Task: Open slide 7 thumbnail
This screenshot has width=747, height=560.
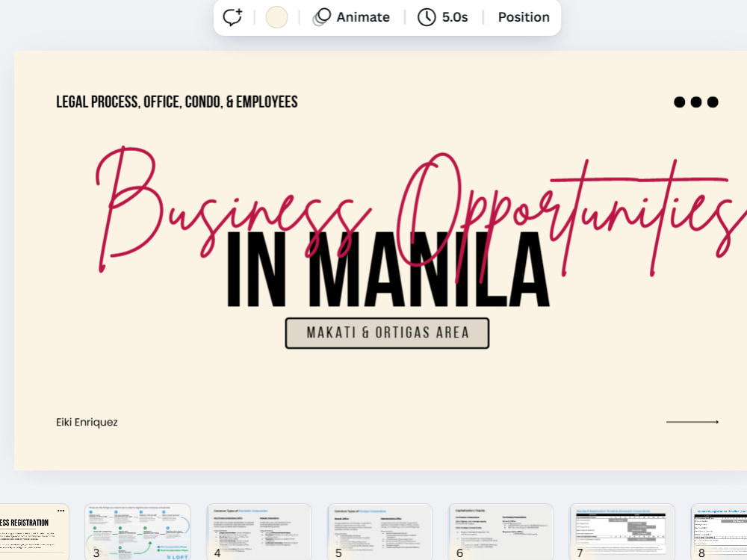Action: [622, 532]
